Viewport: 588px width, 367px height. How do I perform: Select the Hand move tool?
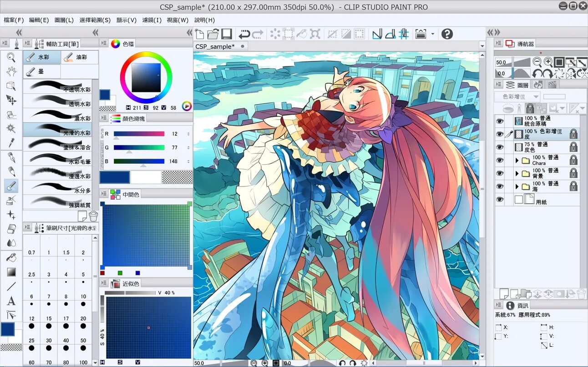coord(11,71)
